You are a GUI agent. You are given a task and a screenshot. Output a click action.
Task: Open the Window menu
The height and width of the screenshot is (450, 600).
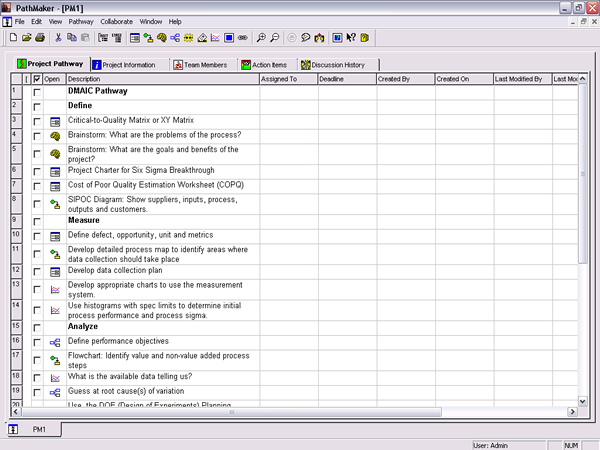pyautogui.click(x=151, y=22)
